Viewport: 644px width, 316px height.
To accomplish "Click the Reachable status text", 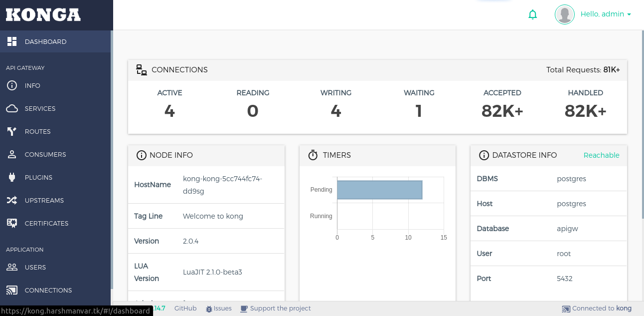I will (x=602, y=155).
